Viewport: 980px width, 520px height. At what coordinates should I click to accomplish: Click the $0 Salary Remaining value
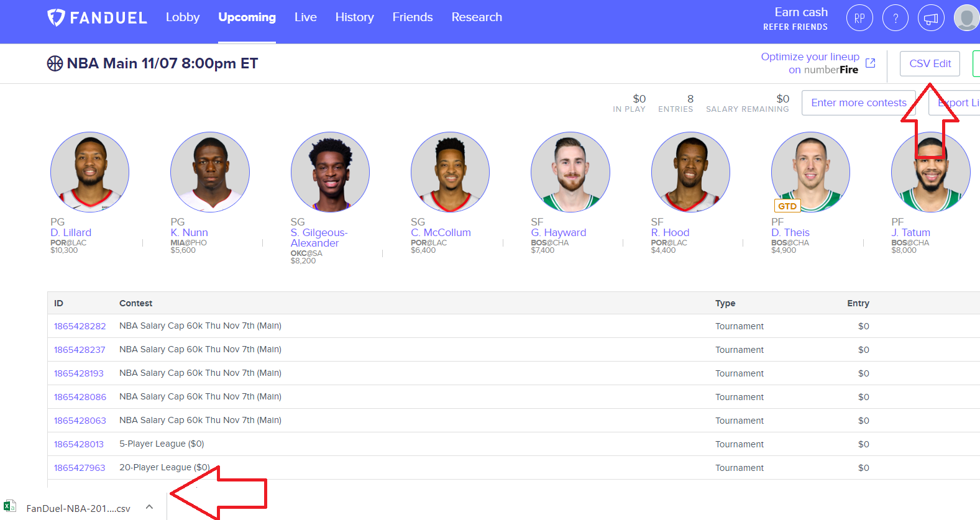[x=783, y=99]
